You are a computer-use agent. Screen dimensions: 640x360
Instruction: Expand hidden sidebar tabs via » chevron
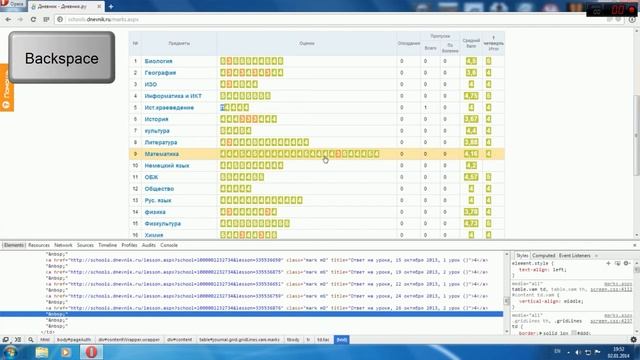coord(596,256)
